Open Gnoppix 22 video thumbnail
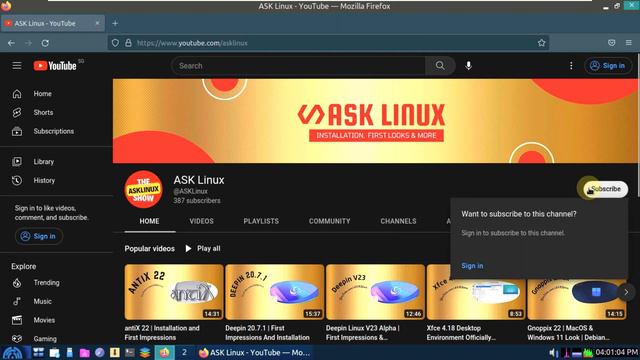The image size is (640, 360). (x=576, y=299)
